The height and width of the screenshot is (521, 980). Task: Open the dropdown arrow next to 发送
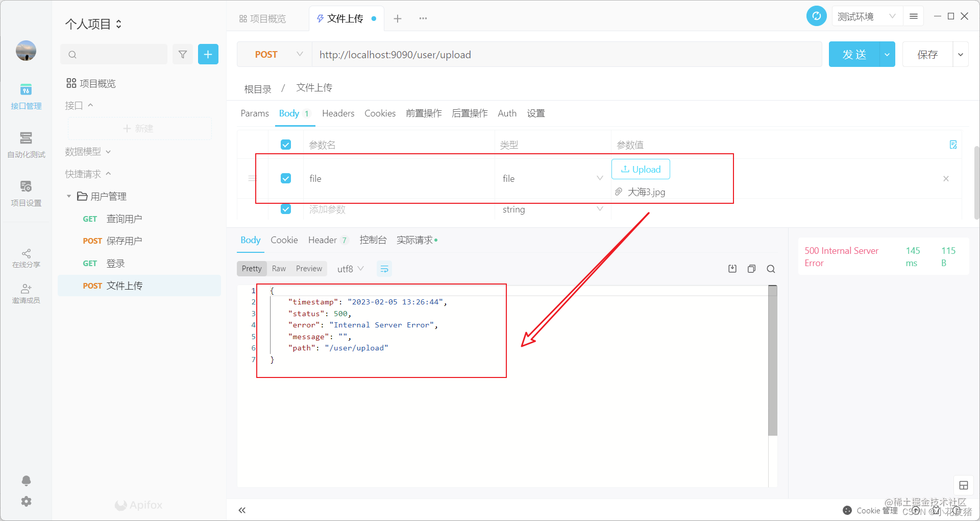click(x=887, y=54)
